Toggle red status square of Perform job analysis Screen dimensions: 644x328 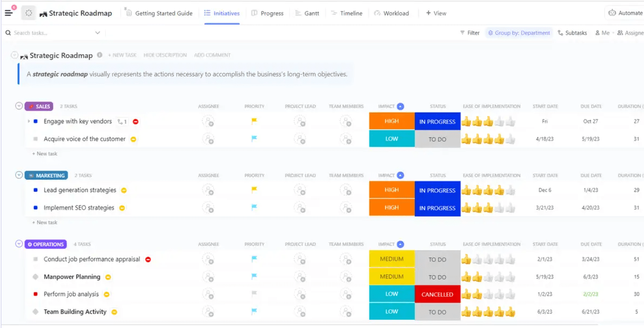[36, 294]
